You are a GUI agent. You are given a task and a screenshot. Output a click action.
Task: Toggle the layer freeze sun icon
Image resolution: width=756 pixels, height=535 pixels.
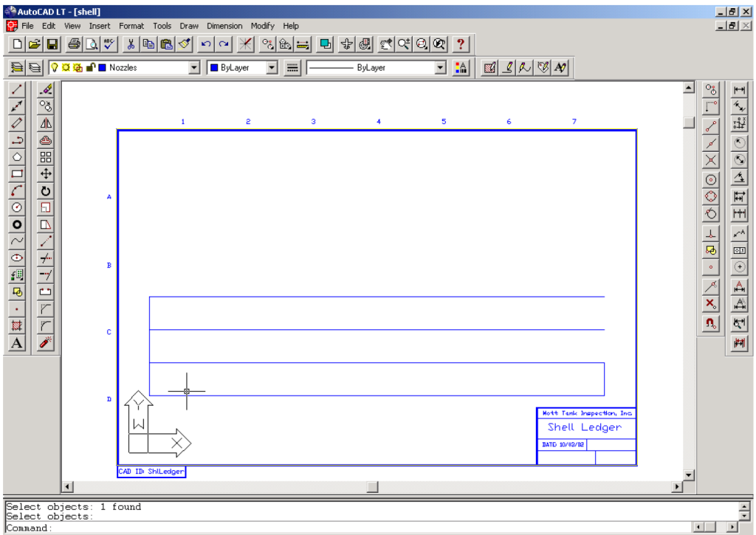click(66, 67)
